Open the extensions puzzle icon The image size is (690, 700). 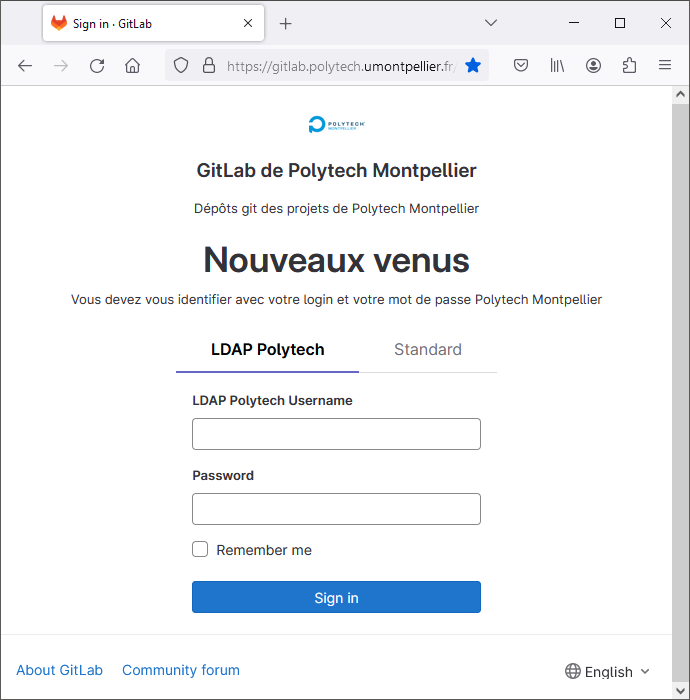click(629, 66)
